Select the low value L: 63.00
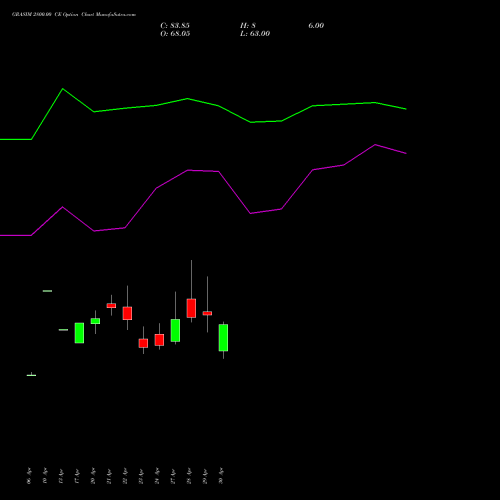Image resolution: width=500 pixels, height=500 pixels. 255,34
